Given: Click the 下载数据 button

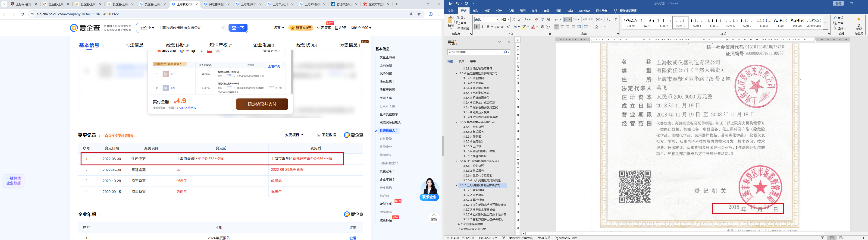Looking at the screenshot, I should (326, 135).
